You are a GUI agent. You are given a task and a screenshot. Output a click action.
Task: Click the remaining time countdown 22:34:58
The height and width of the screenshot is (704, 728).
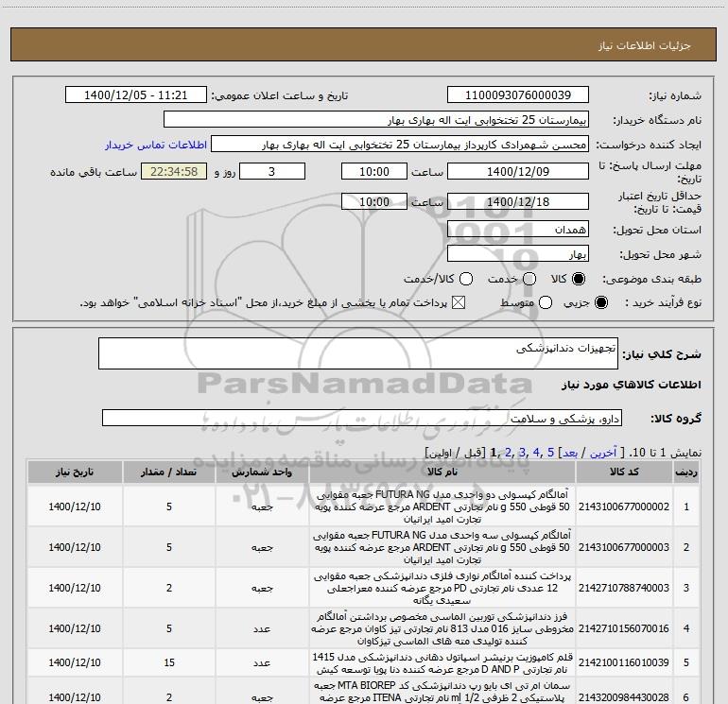(x=174, y=172)
